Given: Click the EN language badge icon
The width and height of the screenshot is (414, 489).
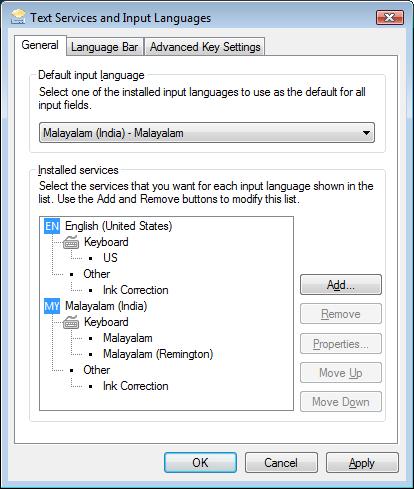Looking at the screenshot, I should coord(52,226).
